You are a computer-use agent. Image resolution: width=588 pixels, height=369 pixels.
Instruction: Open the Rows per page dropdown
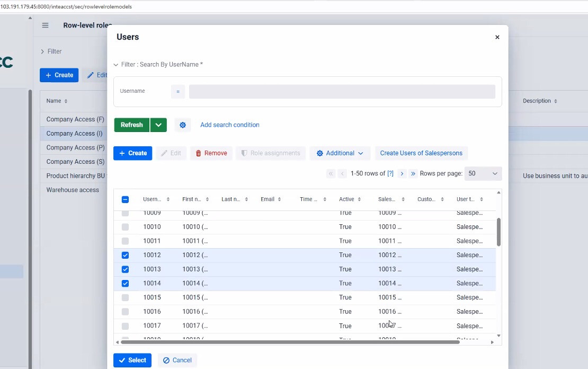[483, 173]
